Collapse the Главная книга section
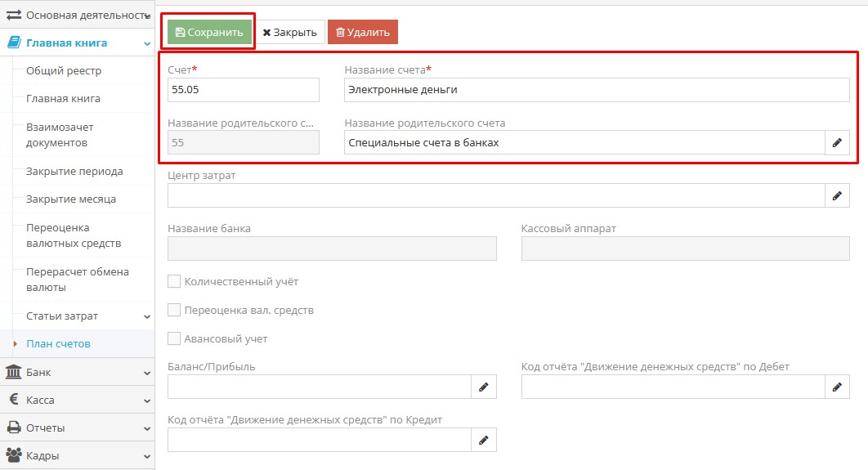Viewport: 868px width, 470px height. coord(146,43)
